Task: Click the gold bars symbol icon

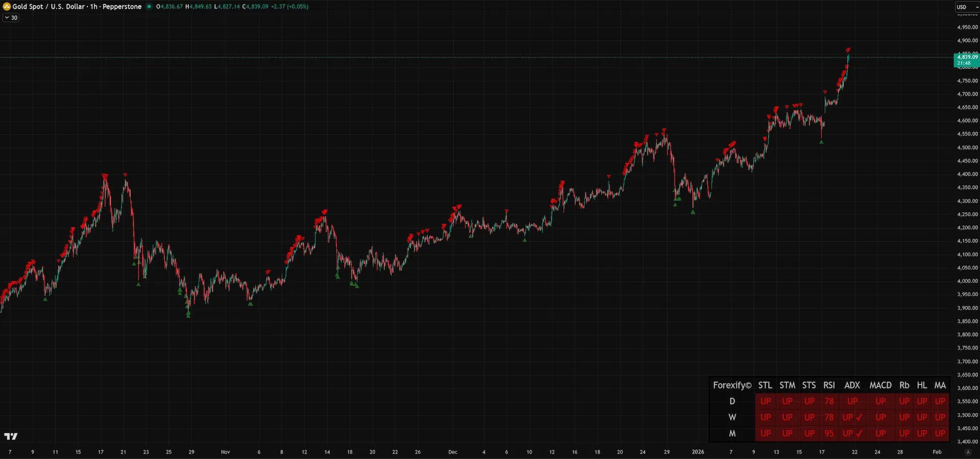Action: click(x=7, y=7)
